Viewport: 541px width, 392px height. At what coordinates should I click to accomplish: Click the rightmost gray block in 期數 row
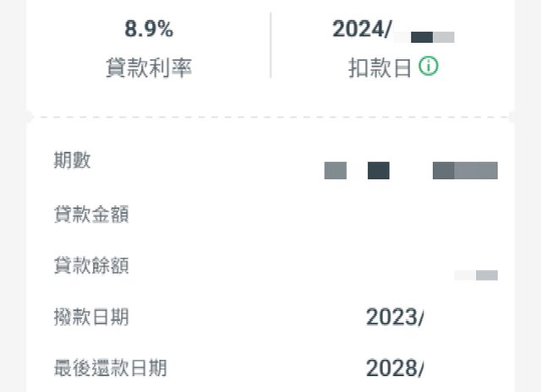(x=465, y=171)
